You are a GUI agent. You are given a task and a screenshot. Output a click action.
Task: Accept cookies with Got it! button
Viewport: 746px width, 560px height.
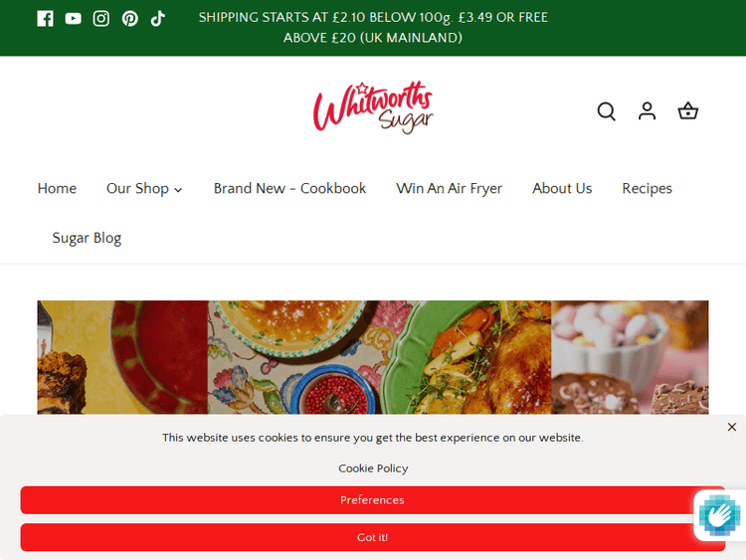[373, 537]
